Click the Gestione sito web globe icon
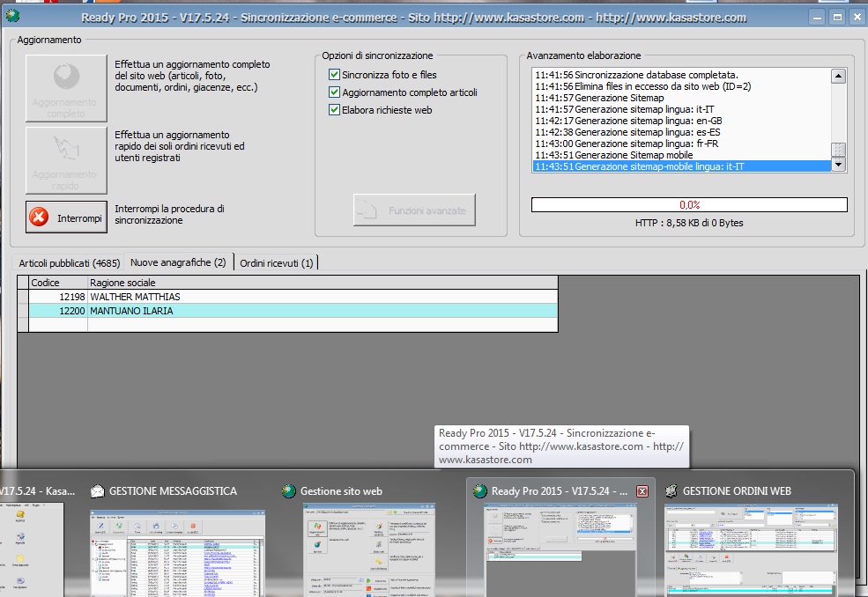Screen dimensions: 868x597 [288, 490]
